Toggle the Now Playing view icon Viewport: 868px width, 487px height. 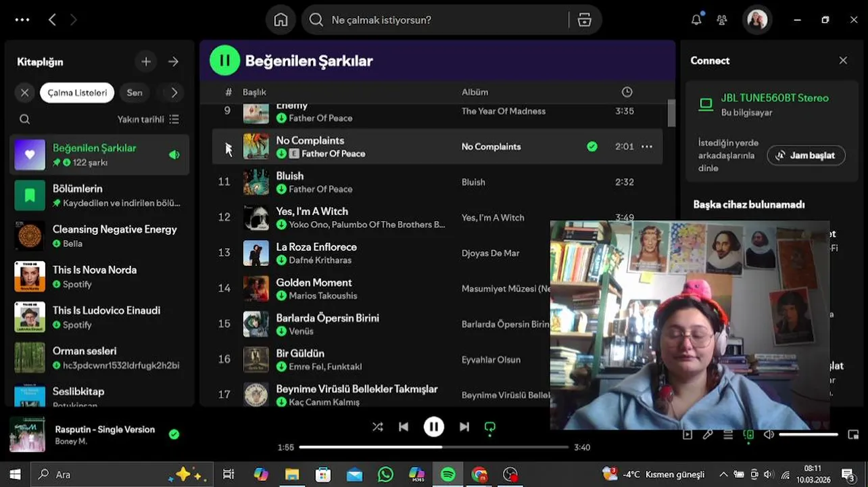pyautogui.click(x=688, y=435)
